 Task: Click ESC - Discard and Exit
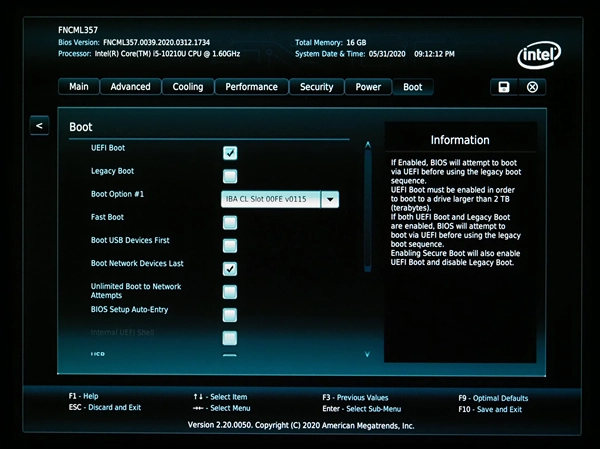point(105,407)
